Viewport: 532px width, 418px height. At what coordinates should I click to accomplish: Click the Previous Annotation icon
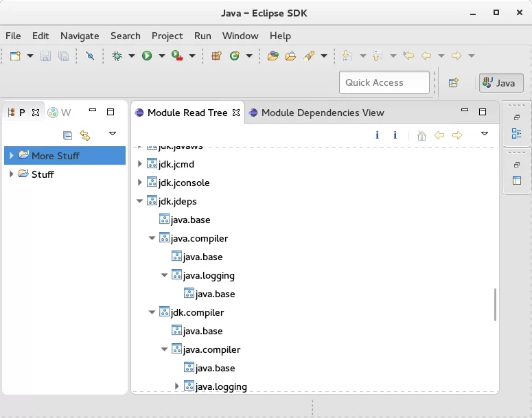coord(378,56)
